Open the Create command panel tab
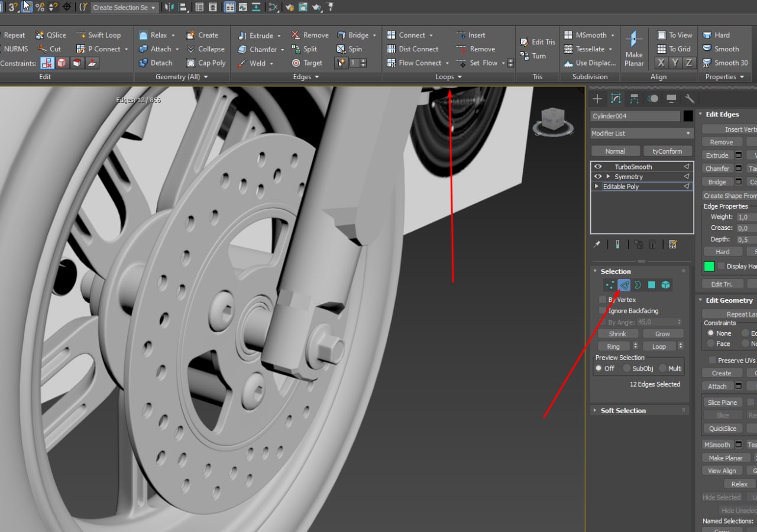Viewport: 757px width, 532px height. click(x=597, y=99)
